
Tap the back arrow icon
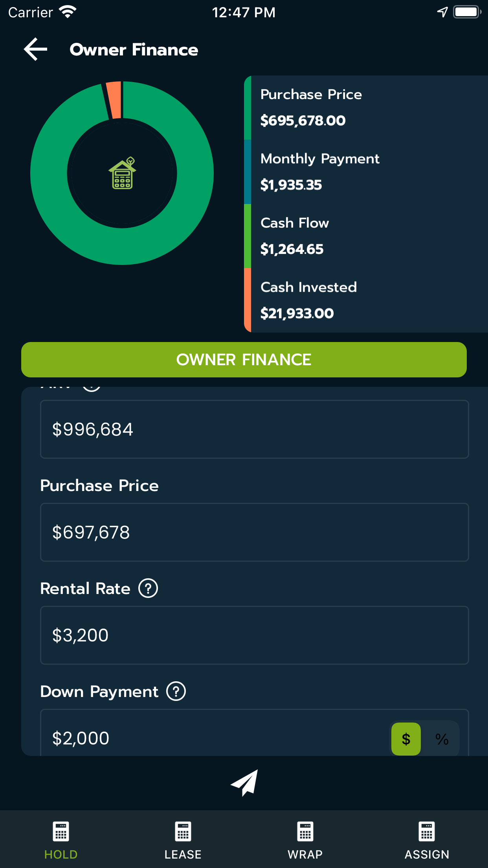[36, 50]
